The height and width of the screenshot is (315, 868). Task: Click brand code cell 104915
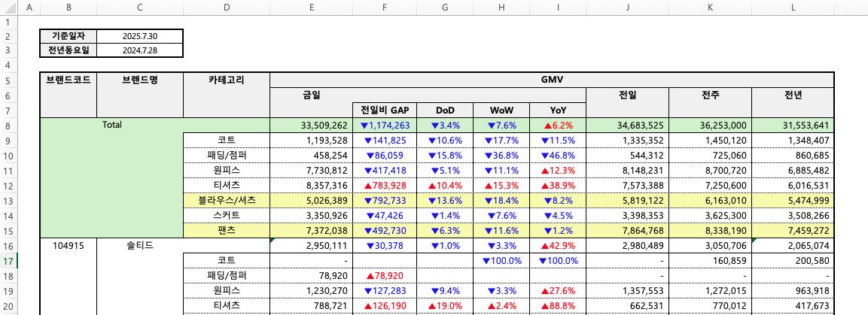69,246
